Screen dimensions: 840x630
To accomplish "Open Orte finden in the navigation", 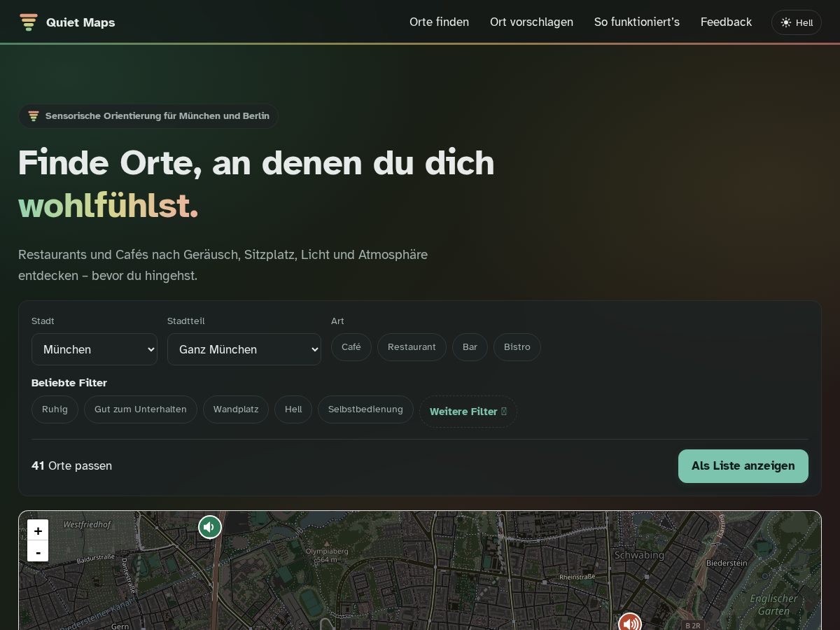I will (x=439, y=22).
